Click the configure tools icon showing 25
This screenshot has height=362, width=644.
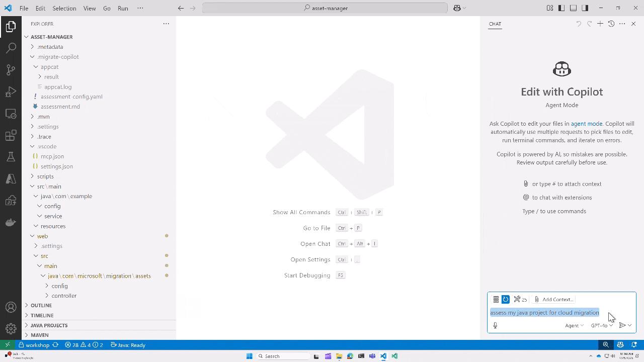520,299
